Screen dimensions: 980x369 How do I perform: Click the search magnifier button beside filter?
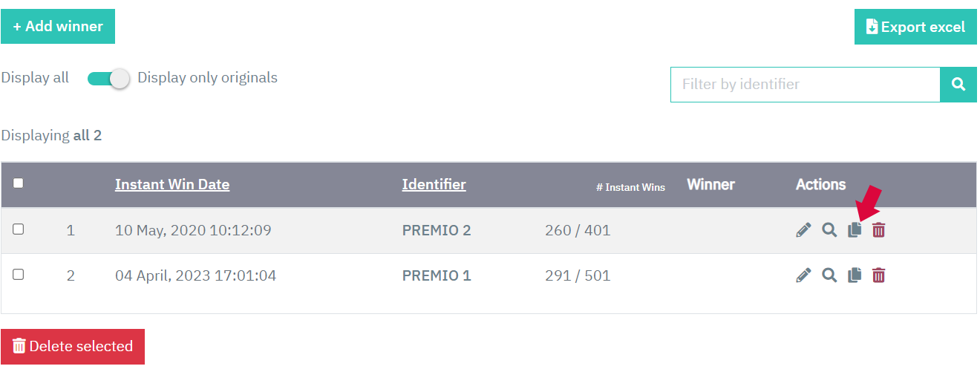[958, 84]
